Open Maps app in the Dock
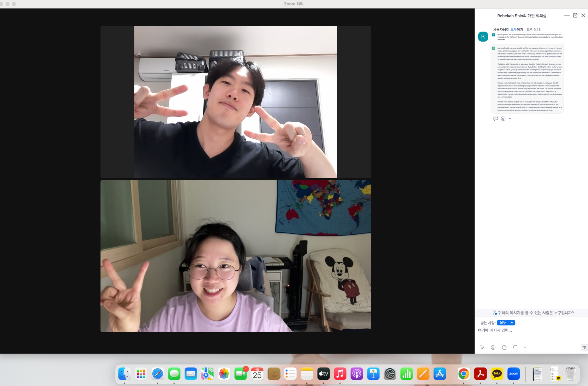This screenshot has width=588, height=386. click(x=207, y=374)
